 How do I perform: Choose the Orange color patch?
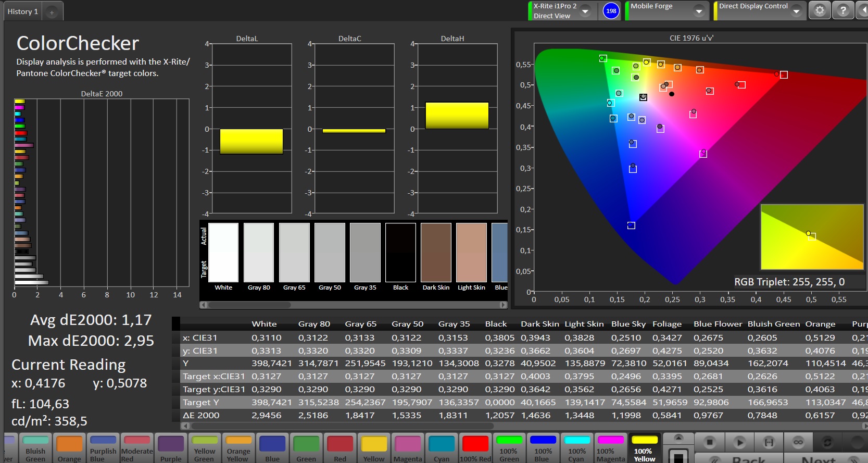[x=69, y=448]
